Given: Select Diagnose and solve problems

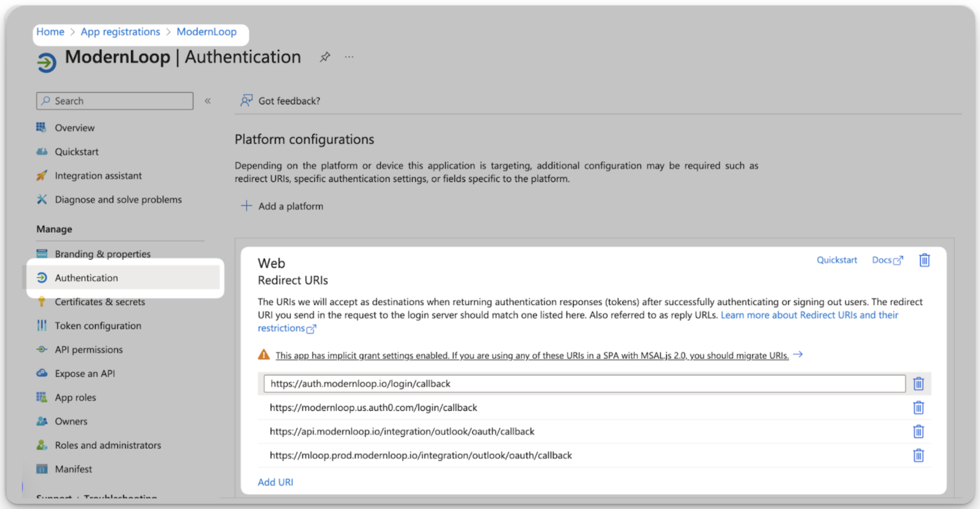Looking at the screenshot, I should [x=118, y=199].
